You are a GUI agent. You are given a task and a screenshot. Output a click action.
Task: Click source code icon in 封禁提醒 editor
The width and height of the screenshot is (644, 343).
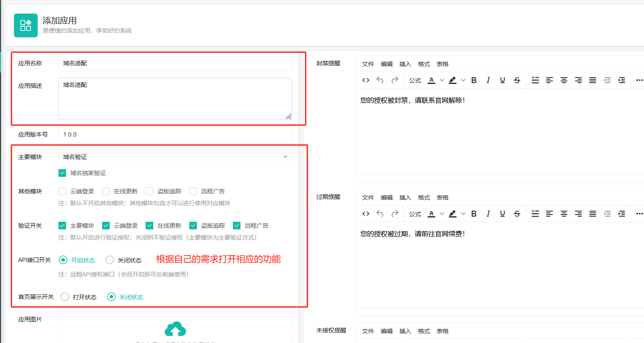click(x=366, y=80)
